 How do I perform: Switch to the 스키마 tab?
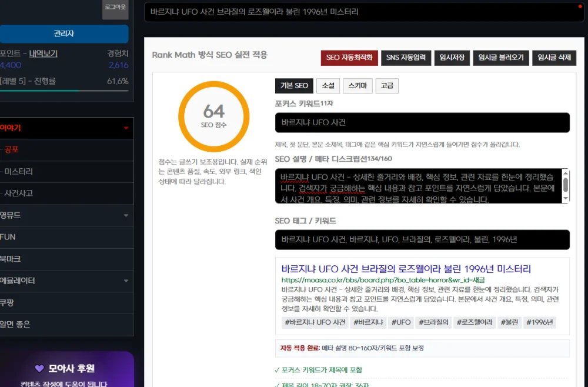point(358,86)
